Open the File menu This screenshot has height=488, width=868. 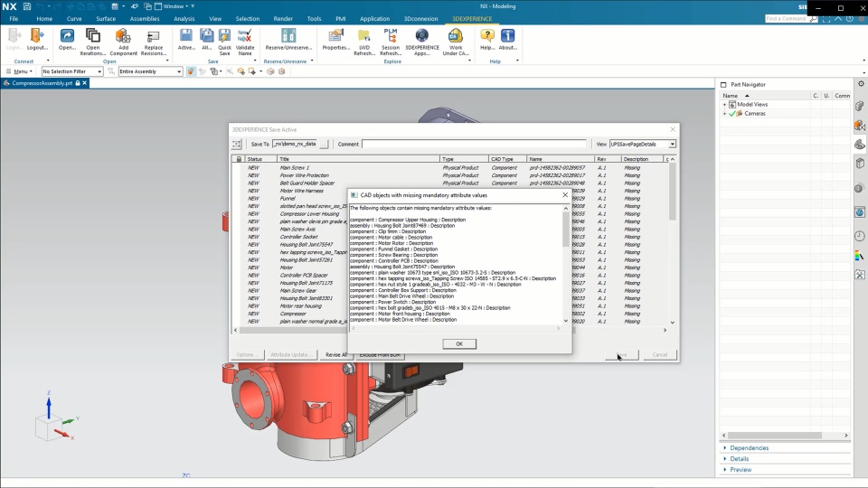coord(14,19)
